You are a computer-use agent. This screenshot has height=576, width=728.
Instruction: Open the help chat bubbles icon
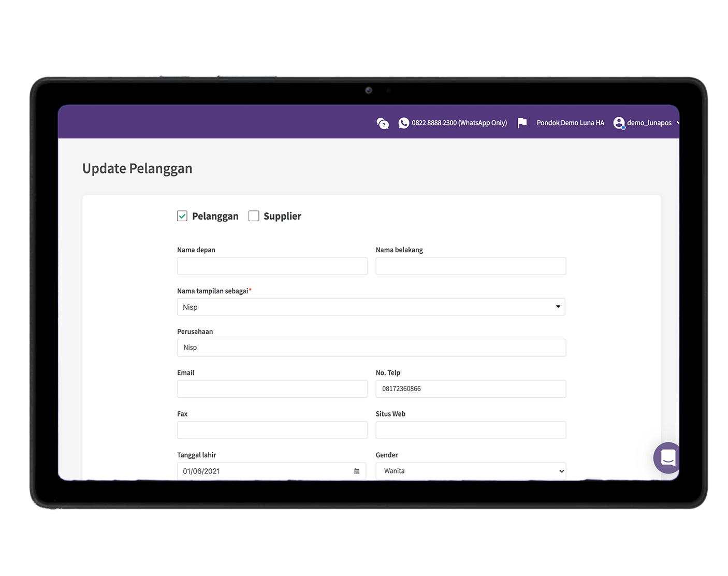pyautogui.click(x=383, y=123)
